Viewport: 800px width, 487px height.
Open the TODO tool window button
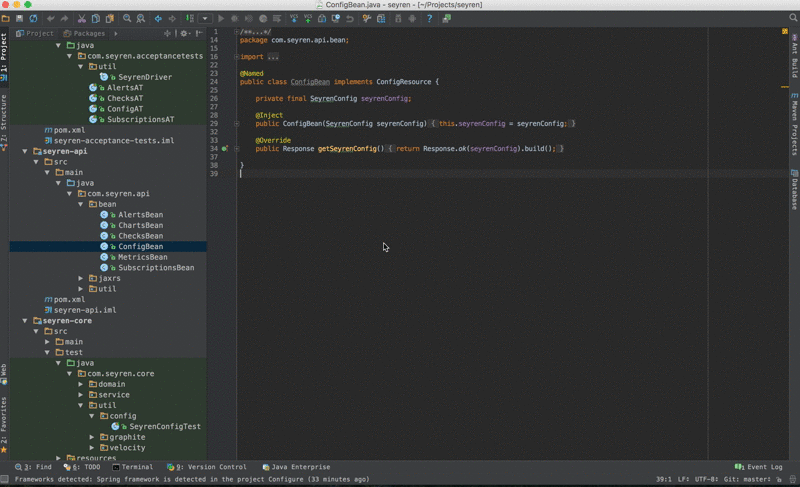(82, 467)
